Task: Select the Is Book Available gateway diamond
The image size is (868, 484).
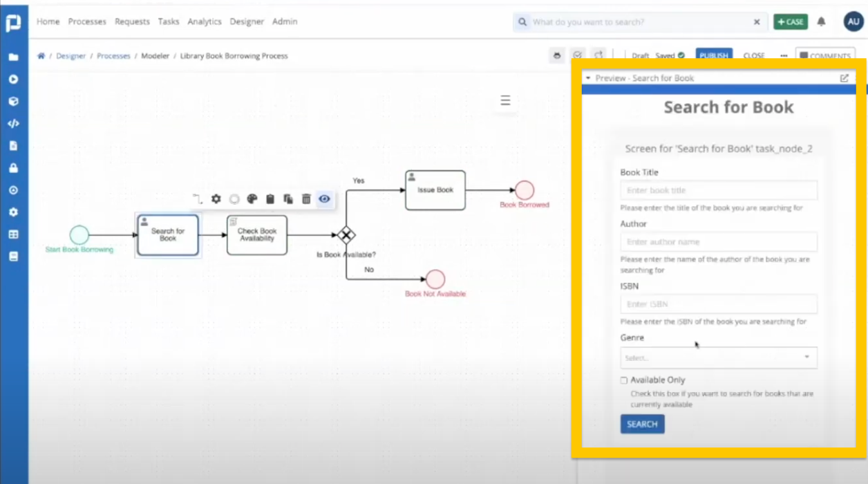Action: tap(346, 235)
